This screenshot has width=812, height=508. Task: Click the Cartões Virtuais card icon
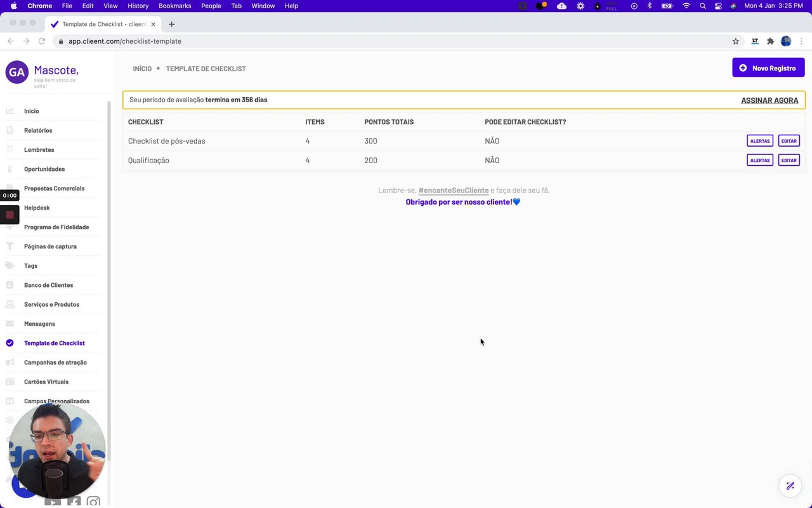click(10, 382)
